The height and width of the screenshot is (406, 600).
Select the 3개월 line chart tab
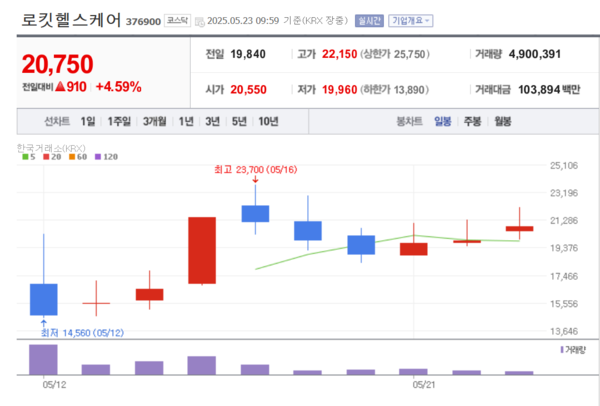pyautogui.click(x=155, y=121)
